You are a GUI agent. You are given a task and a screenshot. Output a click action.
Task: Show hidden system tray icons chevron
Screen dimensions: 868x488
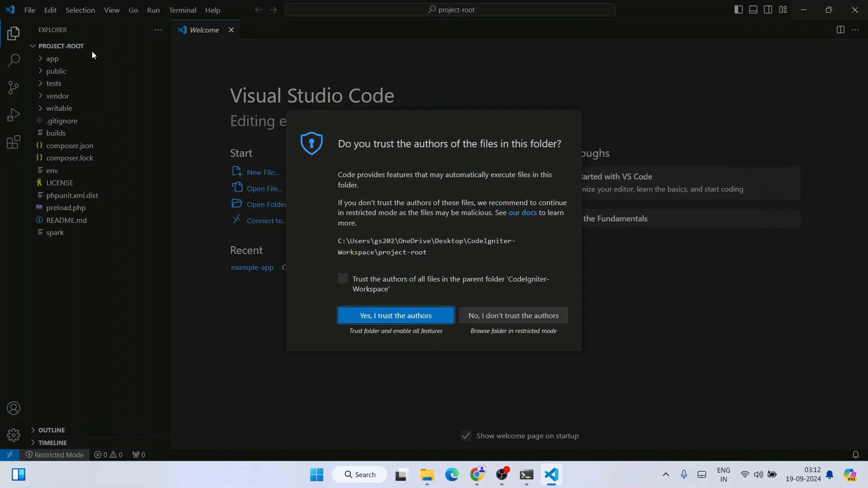[x=665, y=475]
